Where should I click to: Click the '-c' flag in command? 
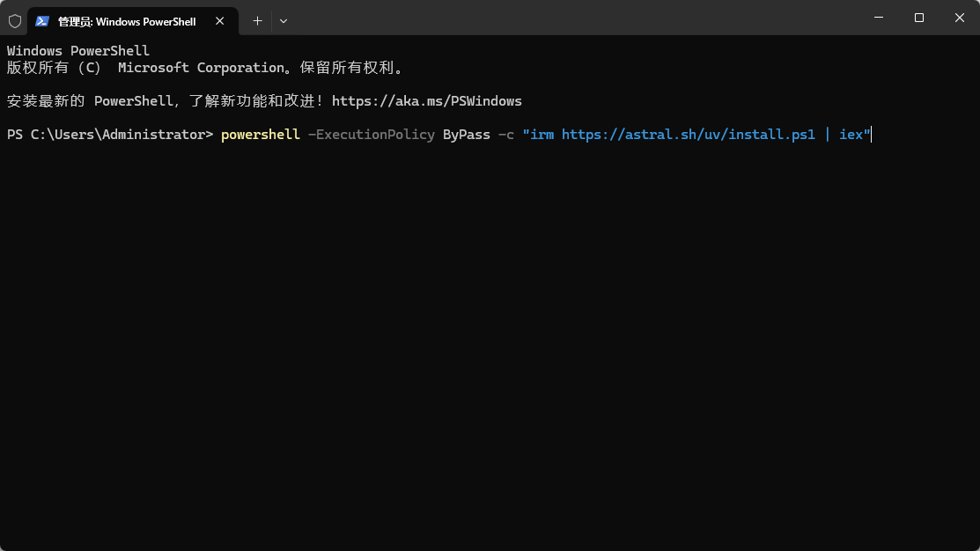[505, 135]
